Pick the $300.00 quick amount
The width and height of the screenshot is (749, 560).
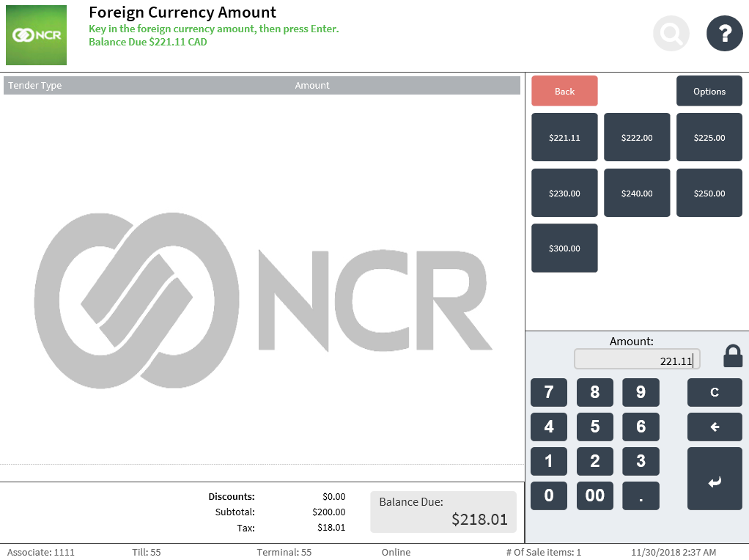pyautogui.click(x=564, y=248)
